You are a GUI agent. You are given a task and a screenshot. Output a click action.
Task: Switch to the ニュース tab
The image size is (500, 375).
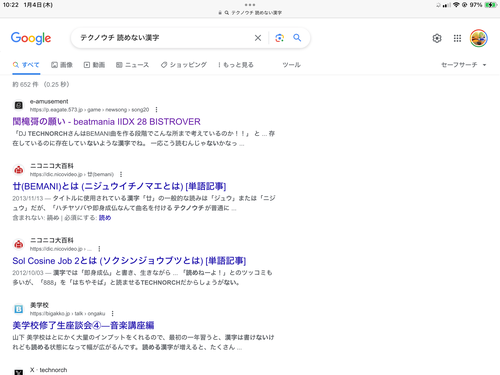[x=132, y=65]
